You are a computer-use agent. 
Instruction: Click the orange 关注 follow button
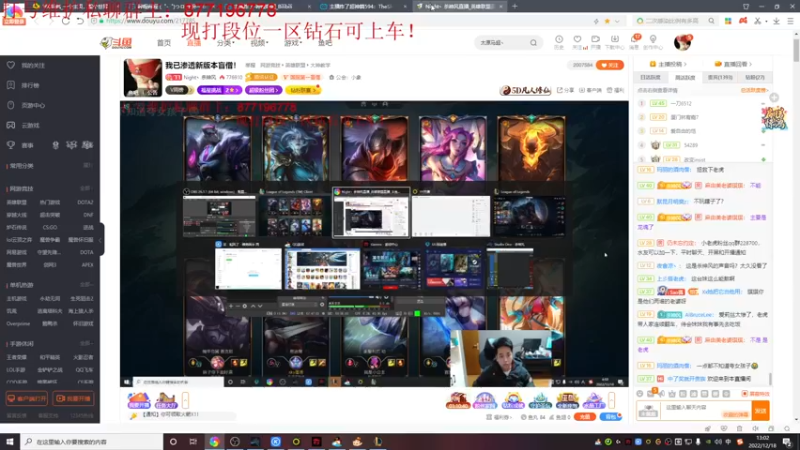(x=610, y=65)
